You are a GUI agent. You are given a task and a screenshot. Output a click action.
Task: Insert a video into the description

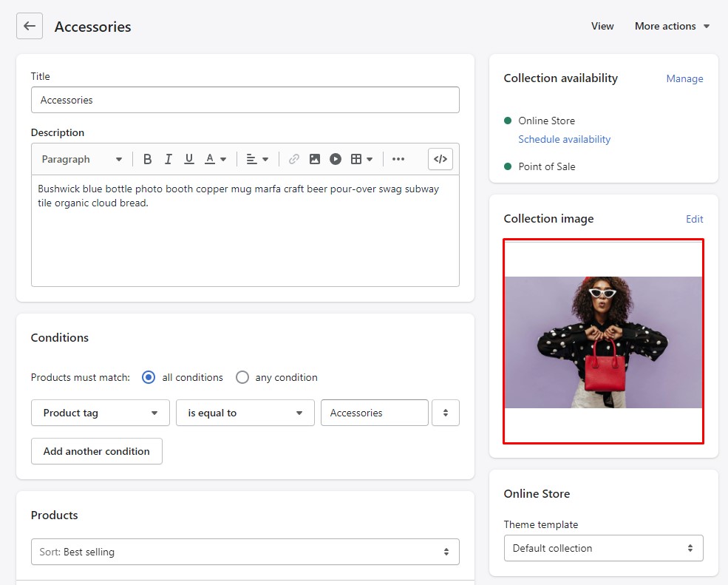coord(336,159)
